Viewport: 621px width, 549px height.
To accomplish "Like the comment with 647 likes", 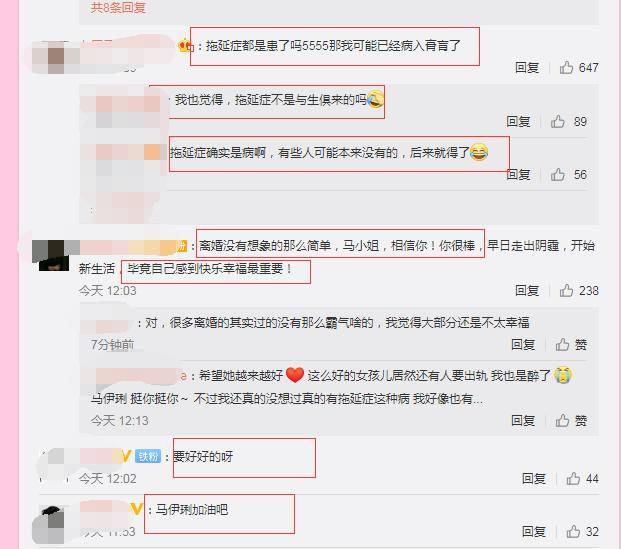I will (x=566, y=68).
